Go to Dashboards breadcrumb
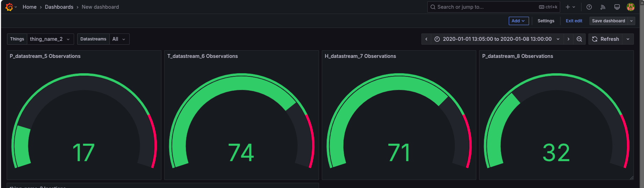 [59, 7]
